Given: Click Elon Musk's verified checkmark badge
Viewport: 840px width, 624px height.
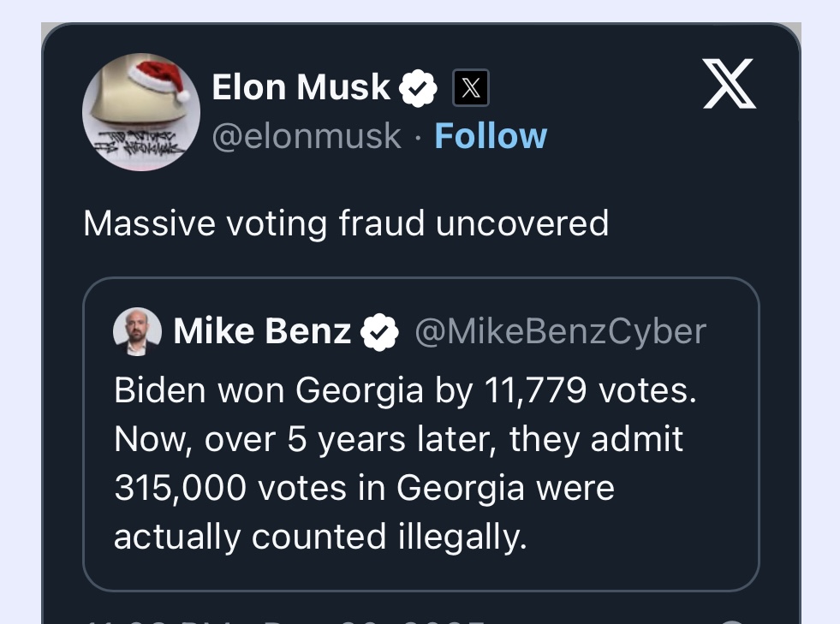Looking at the screenshot, I should (418, 88).
